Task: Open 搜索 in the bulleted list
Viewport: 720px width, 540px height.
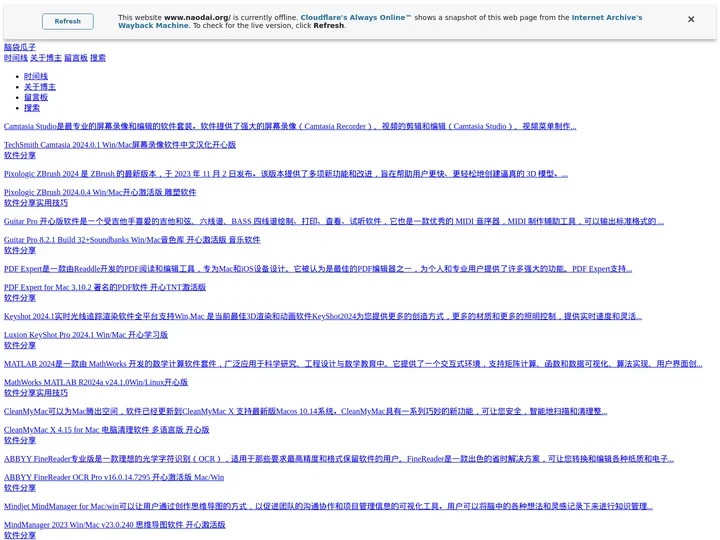Action: pos(32,108)
